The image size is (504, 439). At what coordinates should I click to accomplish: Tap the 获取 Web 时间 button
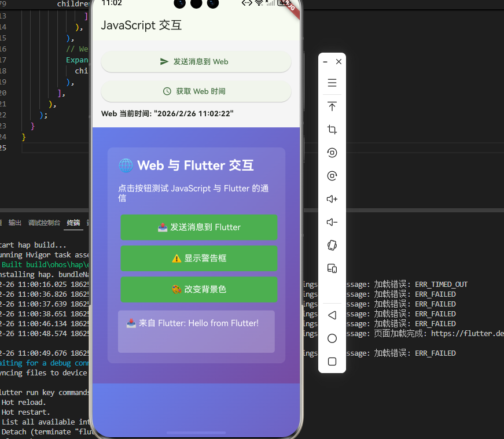[196, 91]
